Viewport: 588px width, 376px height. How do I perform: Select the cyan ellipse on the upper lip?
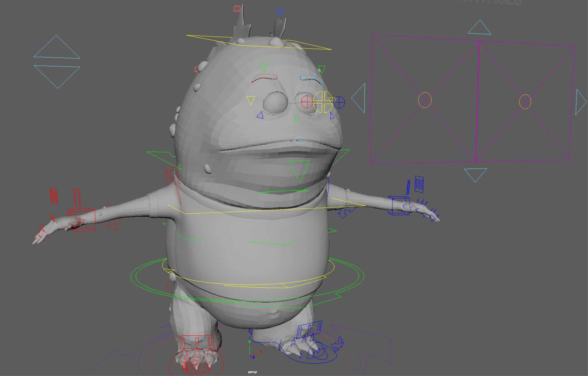(300, 140)
